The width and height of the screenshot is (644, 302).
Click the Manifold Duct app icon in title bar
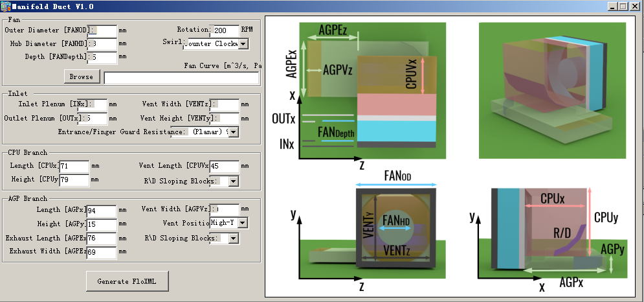[x=6, y=6]
